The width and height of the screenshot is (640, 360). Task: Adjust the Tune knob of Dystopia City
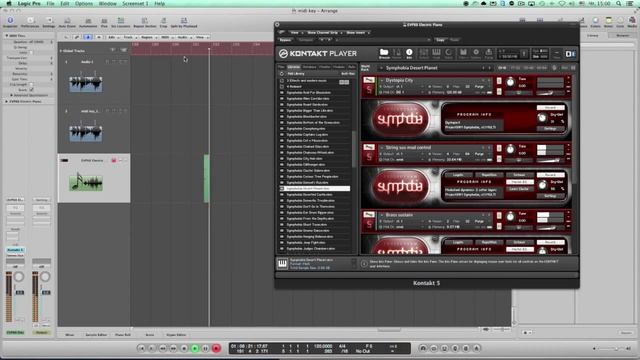tap(510, 82)
